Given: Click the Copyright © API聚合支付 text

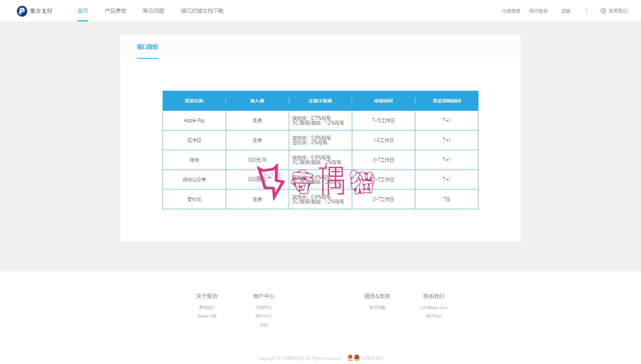Looking at the screenshot, I should 299,358.
